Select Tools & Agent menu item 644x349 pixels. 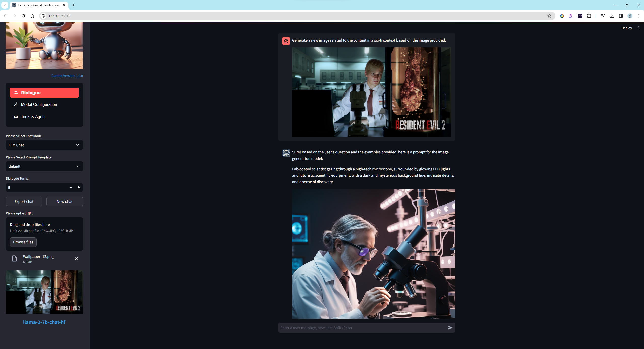point(33,117)
